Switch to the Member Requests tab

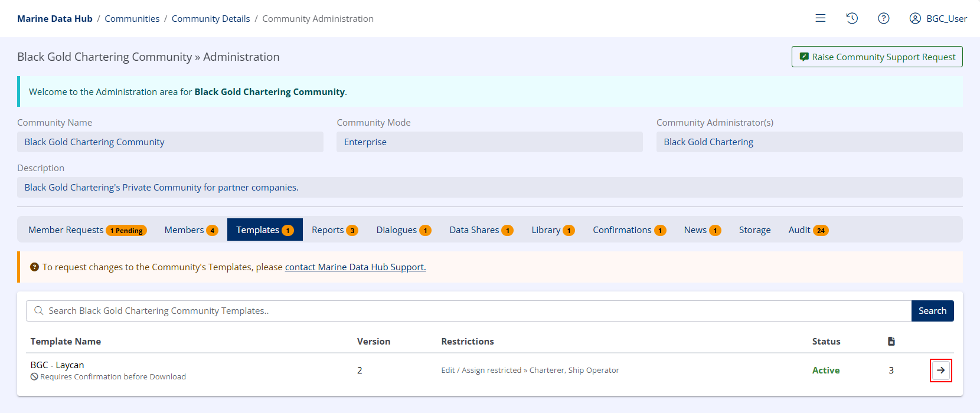(x=87, y=230)
